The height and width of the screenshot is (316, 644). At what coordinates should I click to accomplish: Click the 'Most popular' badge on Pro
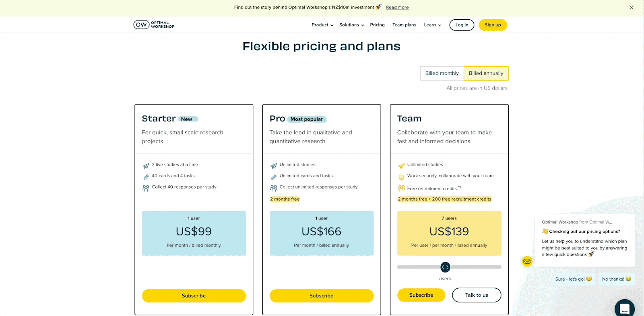tap(306, 119)
